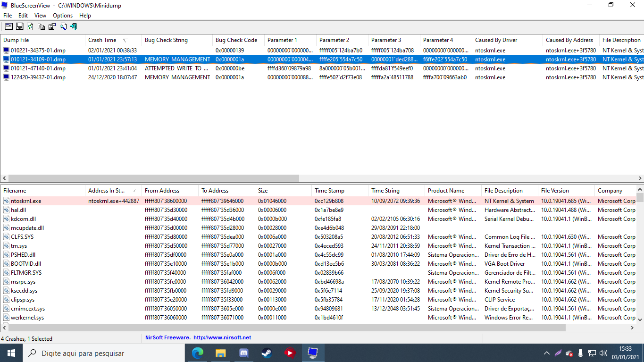The height and width of the screenshot is (362, 644).
Task: Select BOOTVID.dll in driver list
Action: click(x=26, y=264)
